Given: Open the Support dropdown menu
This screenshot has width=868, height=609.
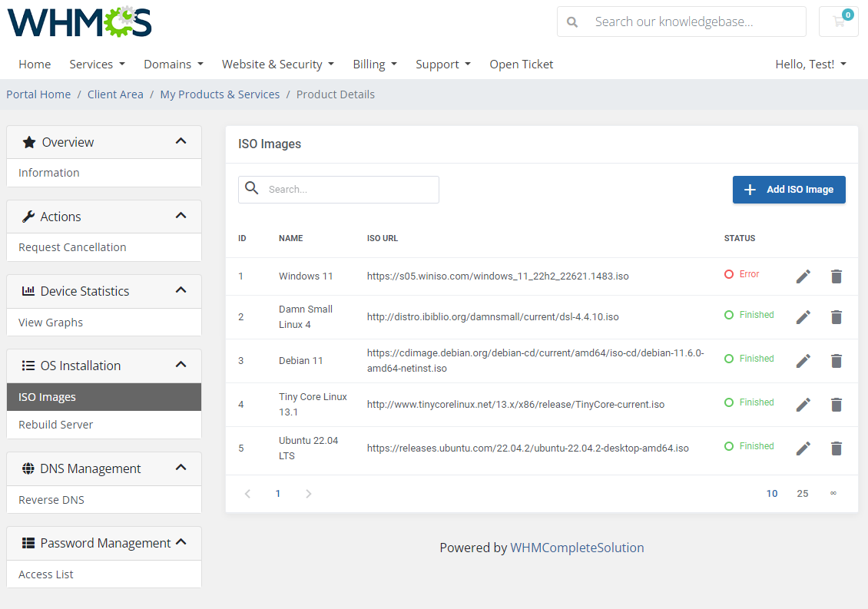Looking at the screenshot, I should tap(443, 65).
